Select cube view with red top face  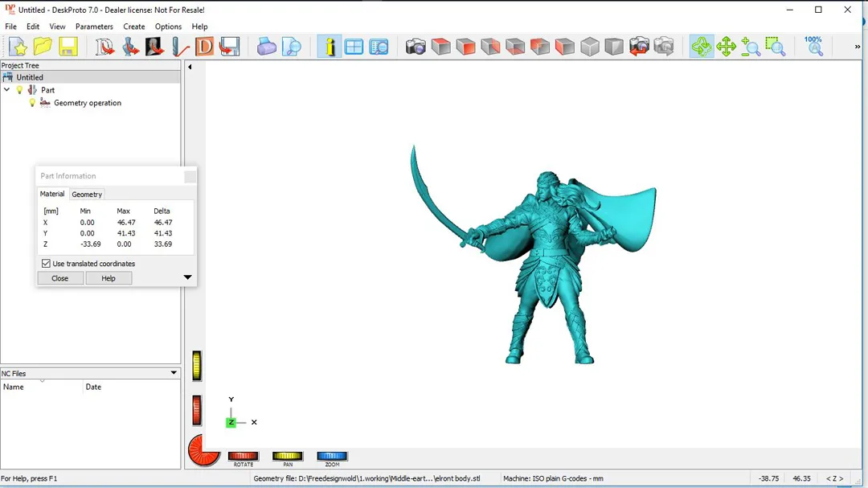click(x=440, y=47)
